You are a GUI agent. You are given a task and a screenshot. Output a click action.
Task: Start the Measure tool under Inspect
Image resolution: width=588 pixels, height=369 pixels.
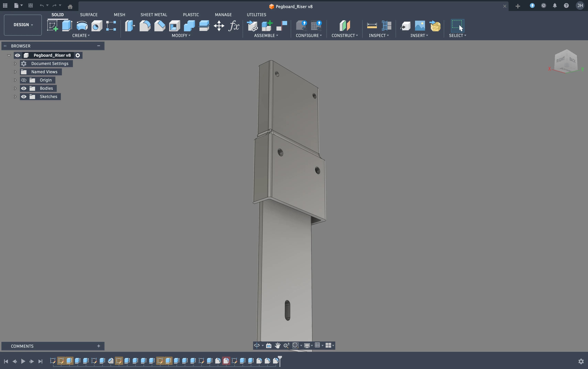[372, 26]
